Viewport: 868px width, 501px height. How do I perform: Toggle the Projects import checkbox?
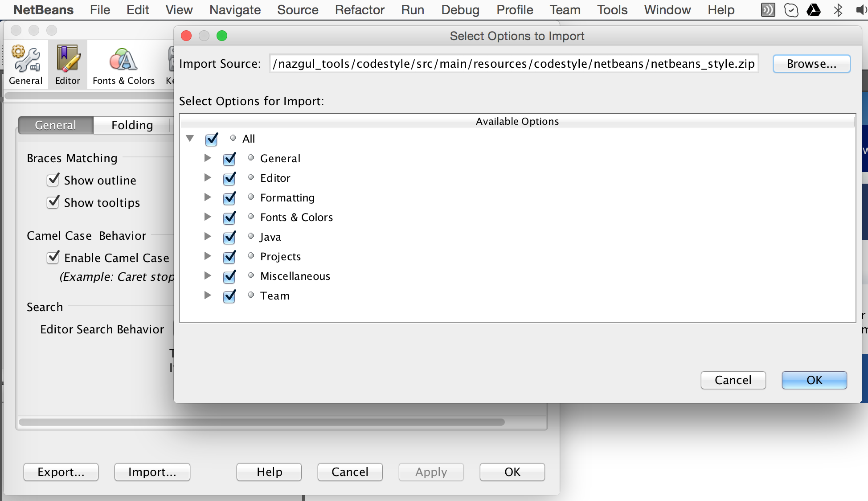pyautogui.click(x=229, y=257)
